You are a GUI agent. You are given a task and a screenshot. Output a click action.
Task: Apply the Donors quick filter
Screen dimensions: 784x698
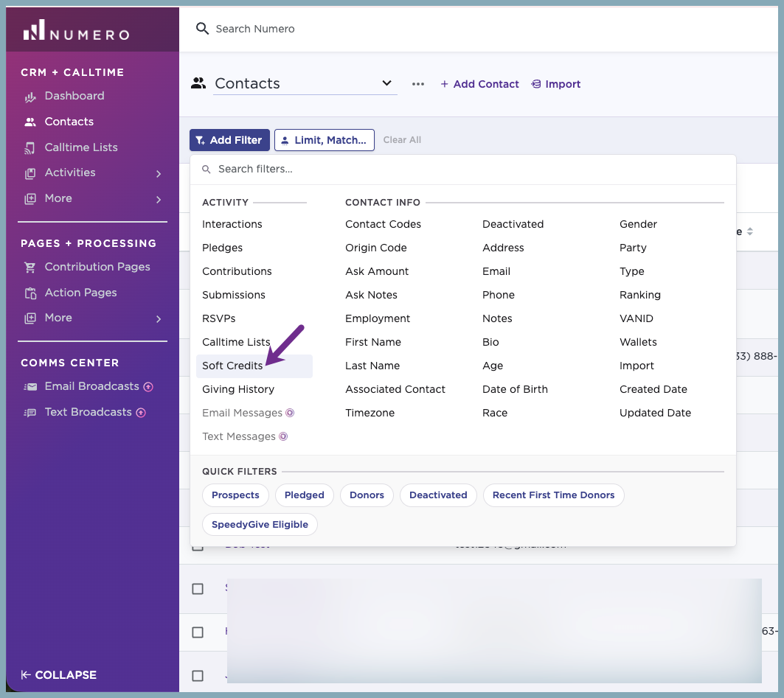click(367, 495)
